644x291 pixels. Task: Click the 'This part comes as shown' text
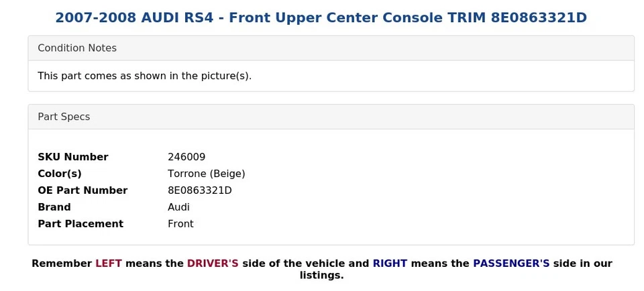pyautogui.click(x=144, y=76)
